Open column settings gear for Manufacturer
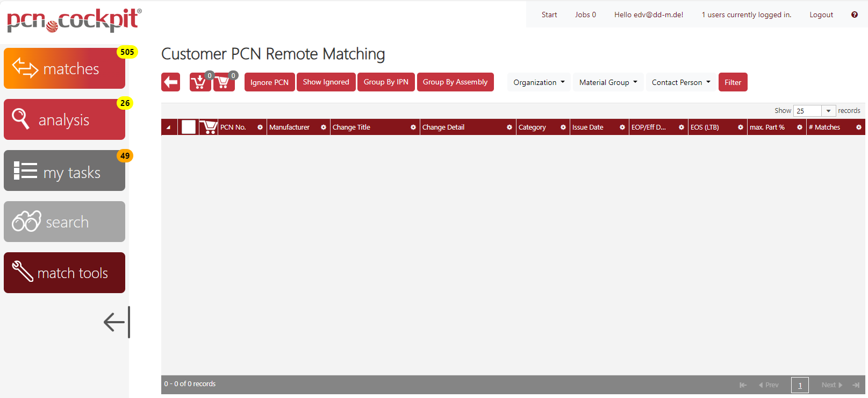Image resolution: width=868 pixels, height=398 pixels. click(324, 127)
